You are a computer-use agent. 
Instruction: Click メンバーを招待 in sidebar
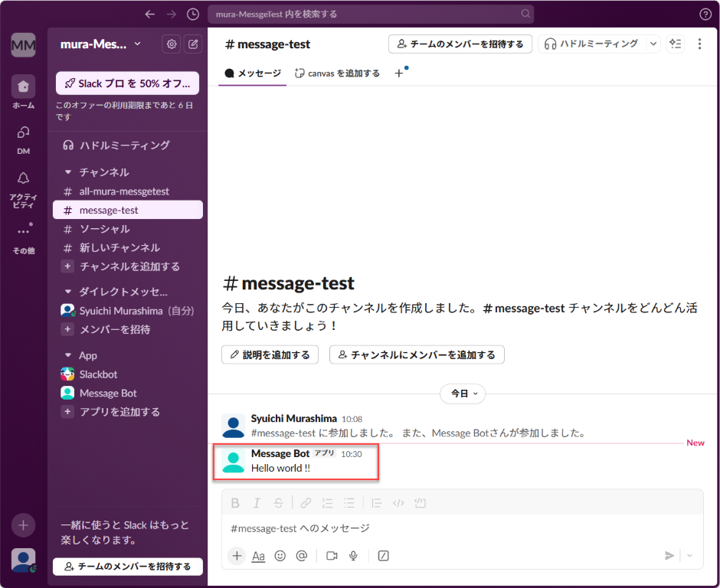tap(128, 329)
